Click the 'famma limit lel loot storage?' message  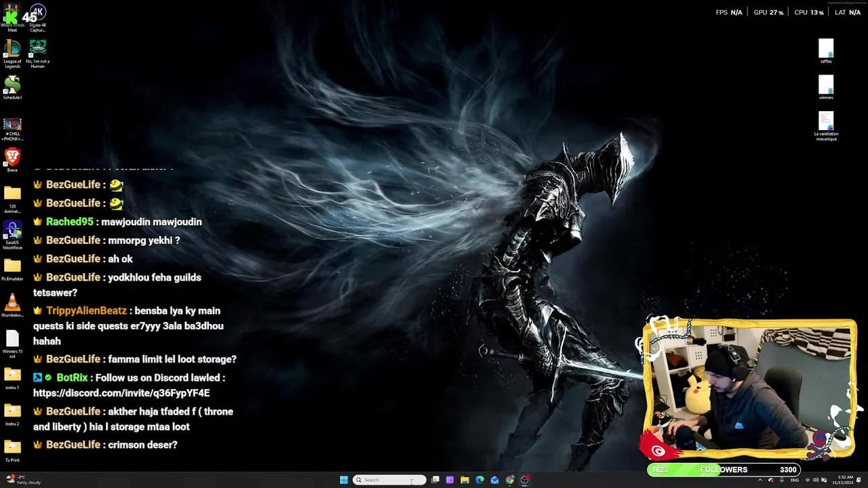click(172, 359)
